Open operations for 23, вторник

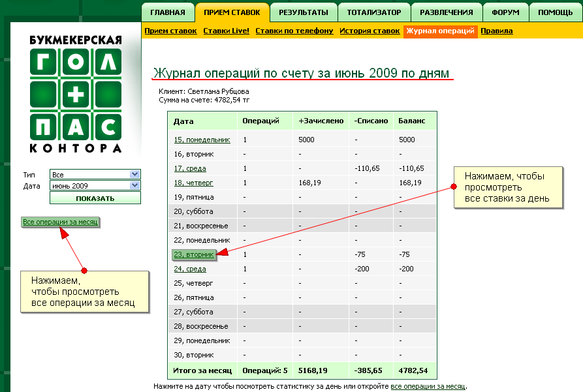click(194, 254)
